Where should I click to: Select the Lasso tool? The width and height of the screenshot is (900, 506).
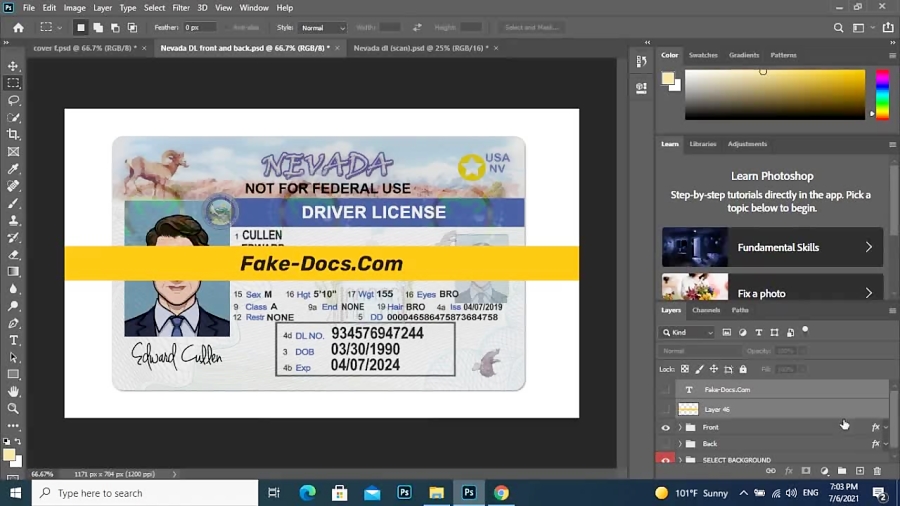(13, 100)
